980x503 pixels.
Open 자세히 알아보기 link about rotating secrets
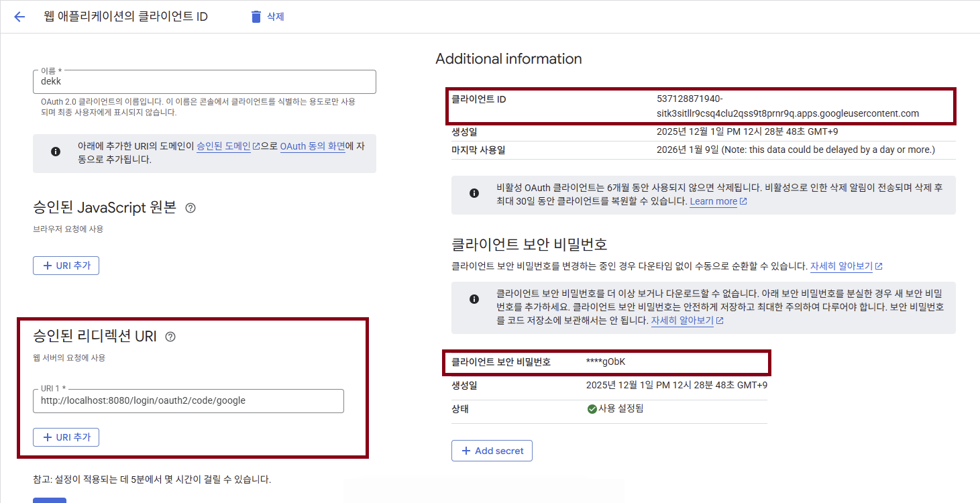coord(841,266)
